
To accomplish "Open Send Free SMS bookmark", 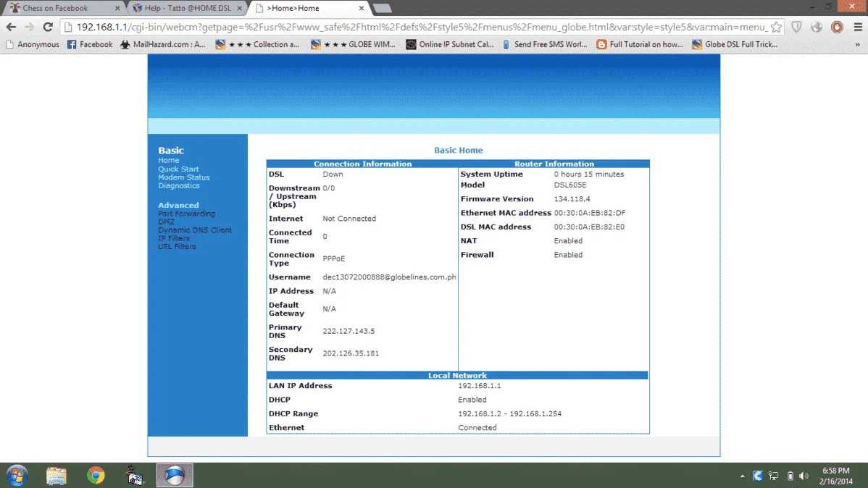I will (545, 44).
